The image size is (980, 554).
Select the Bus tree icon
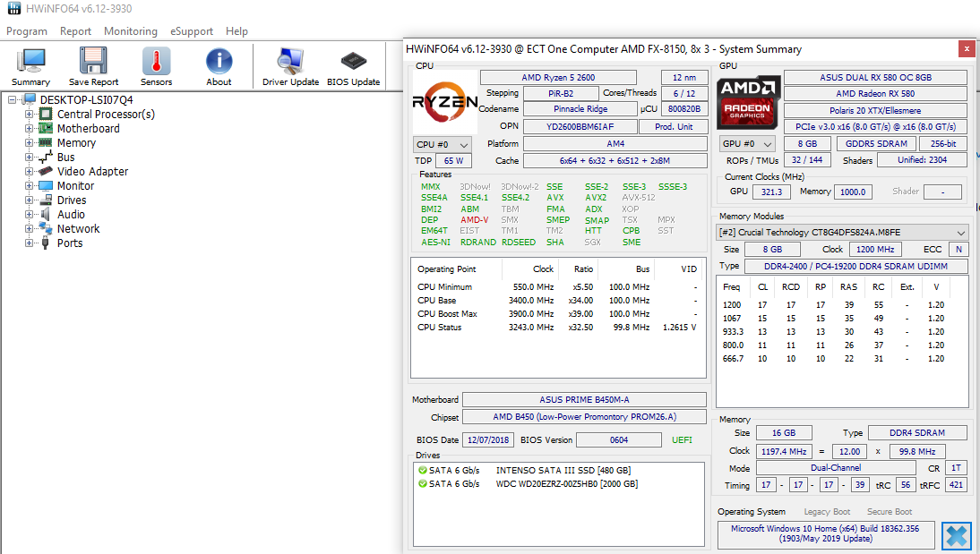[46, 157]
